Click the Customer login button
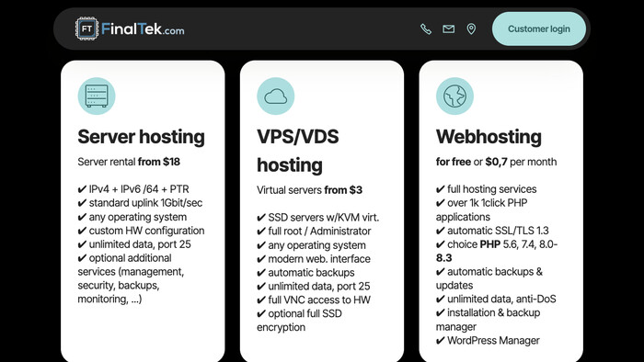 (x=539, y=28)
